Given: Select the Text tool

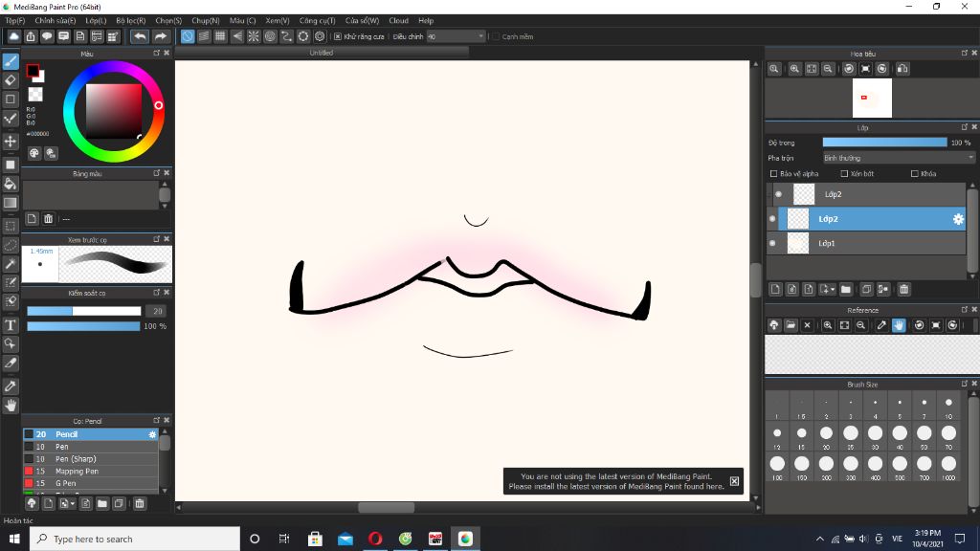Looking at the screenshot, I should 11,325.
